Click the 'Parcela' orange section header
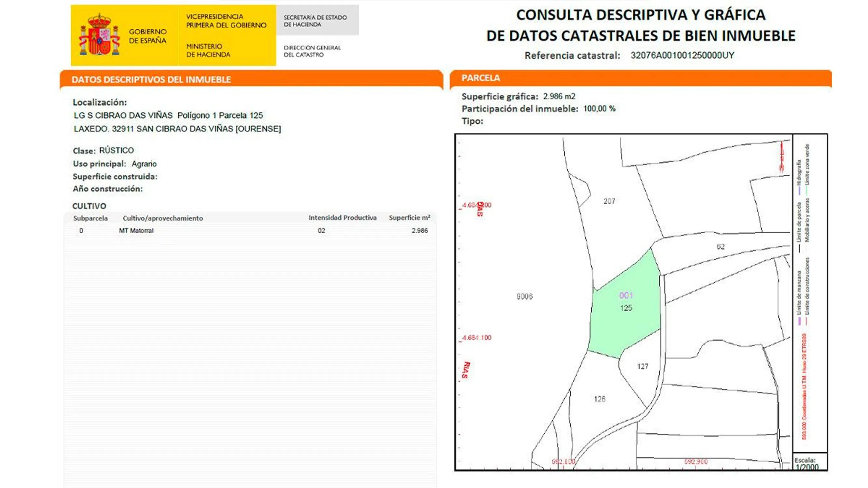The height and width of the screenshot is (488, 868). coord(480,78)
